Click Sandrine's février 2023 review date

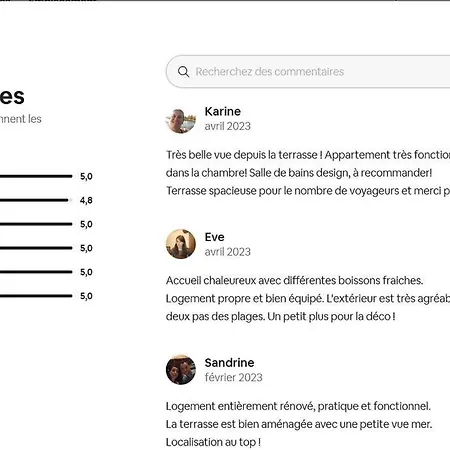coord(233,378)
